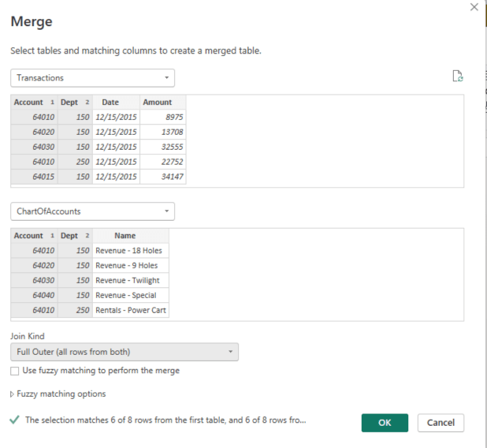
Task: Open the Join Kind dropdown
Action: tap(125, 352)
